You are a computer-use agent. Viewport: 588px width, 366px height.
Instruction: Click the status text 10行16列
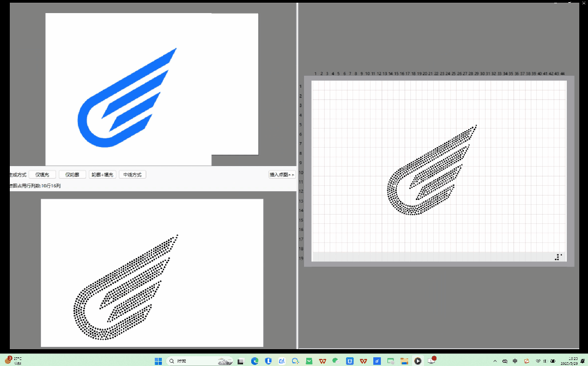coord(51,186)
